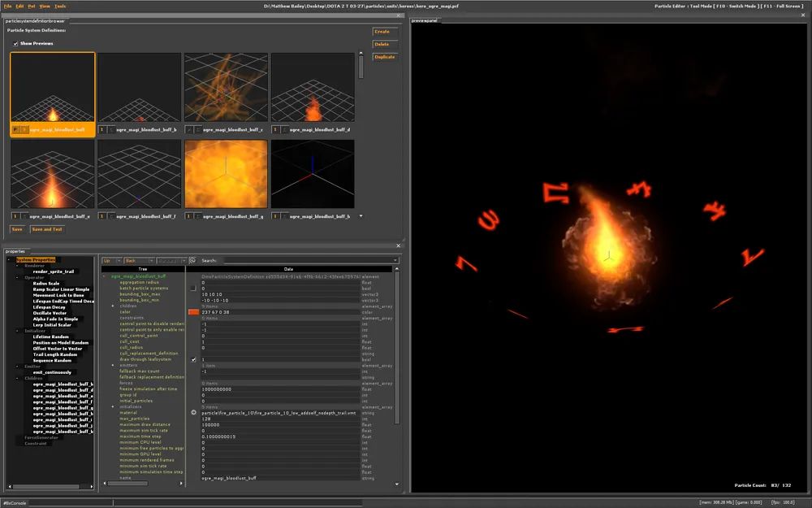
Task: Select the ogre_magi_bloodlust_buff_c preview thumbnail
Action: click(226, 88)
